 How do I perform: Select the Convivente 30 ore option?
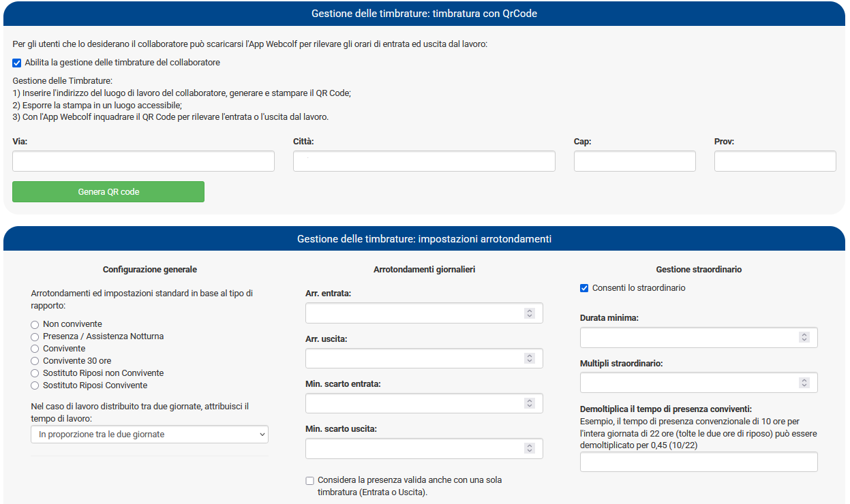[x=35, y=362]
